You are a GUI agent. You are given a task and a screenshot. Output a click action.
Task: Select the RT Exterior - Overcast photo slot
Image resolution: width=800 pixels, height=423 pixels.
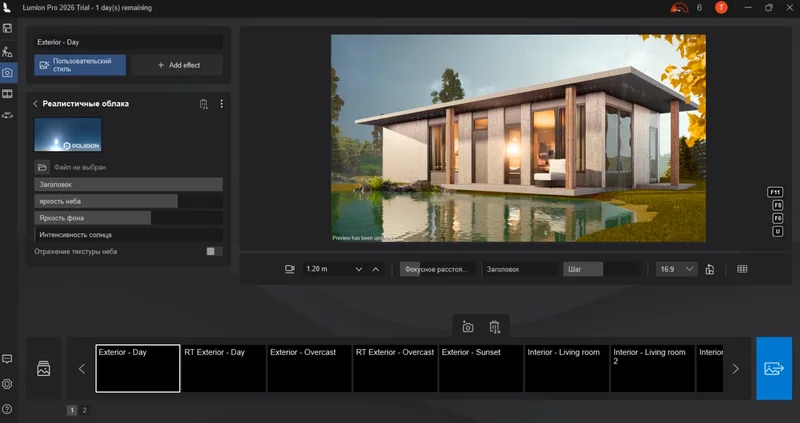tap(395, 368)
